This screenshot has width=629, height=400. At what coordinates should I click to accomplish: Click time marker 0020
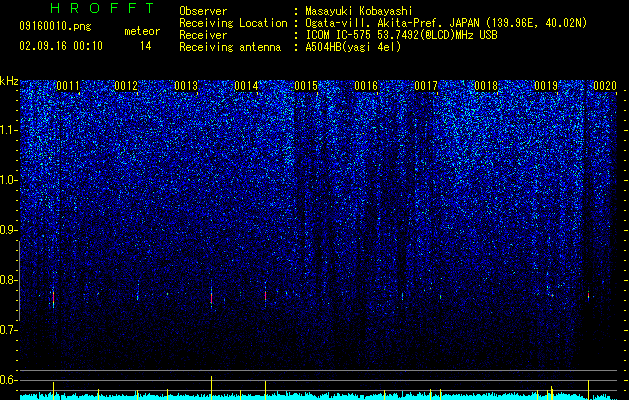(605, 86)
